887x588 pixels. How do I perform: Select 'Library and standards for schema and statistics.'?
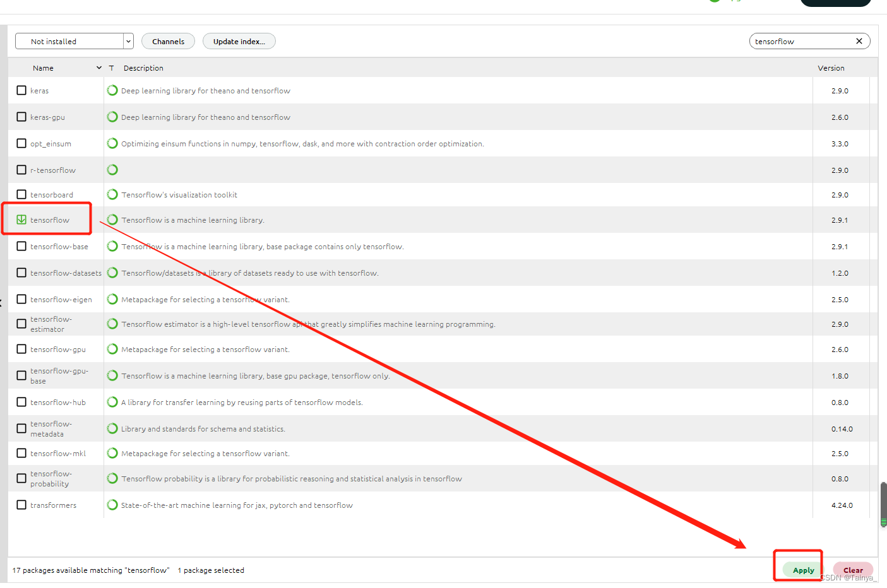(203, 429)
